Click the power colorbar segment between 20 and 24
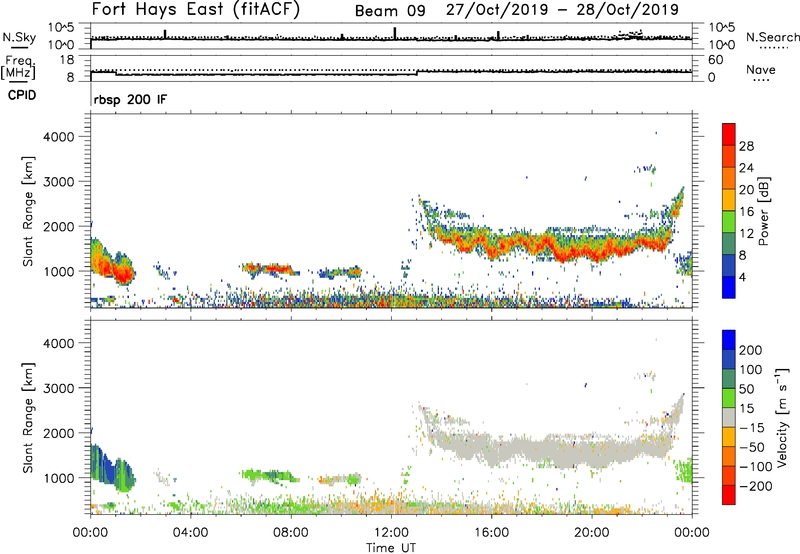Image resolution: width=800 pixels, height=554 pixels. coord(729,178)
